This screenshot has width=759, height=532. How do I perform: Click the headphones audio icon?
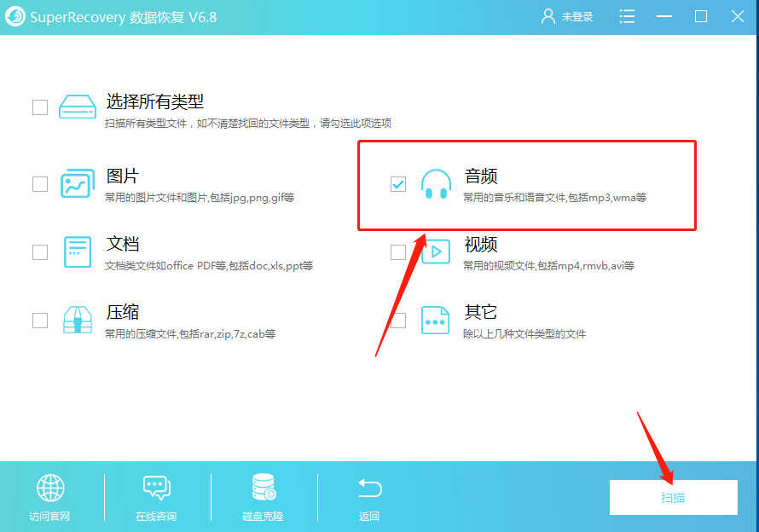[436, 184]
